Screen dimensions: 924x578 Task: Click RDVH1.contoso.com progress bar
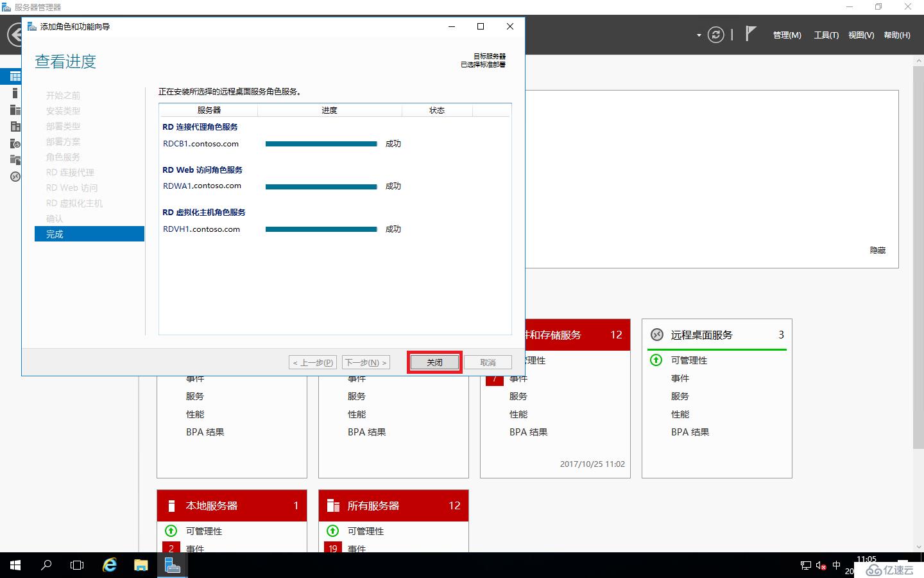[321, 229]
